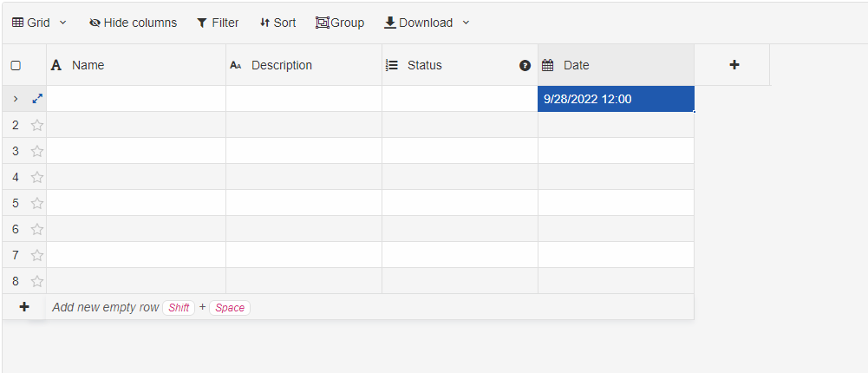868x373 pixels.
Task: Click the row number 5
Action: (16, 203)
